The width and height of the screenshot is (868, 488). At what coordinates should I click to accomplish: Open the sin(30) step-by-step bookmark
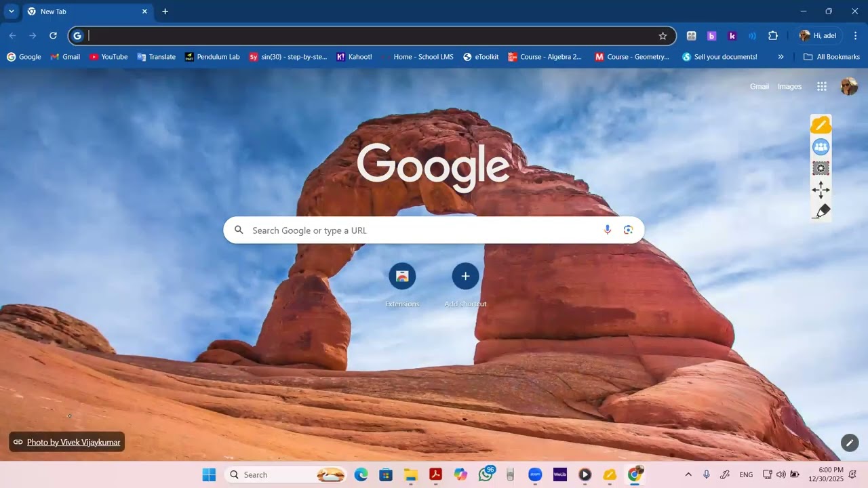288,57
